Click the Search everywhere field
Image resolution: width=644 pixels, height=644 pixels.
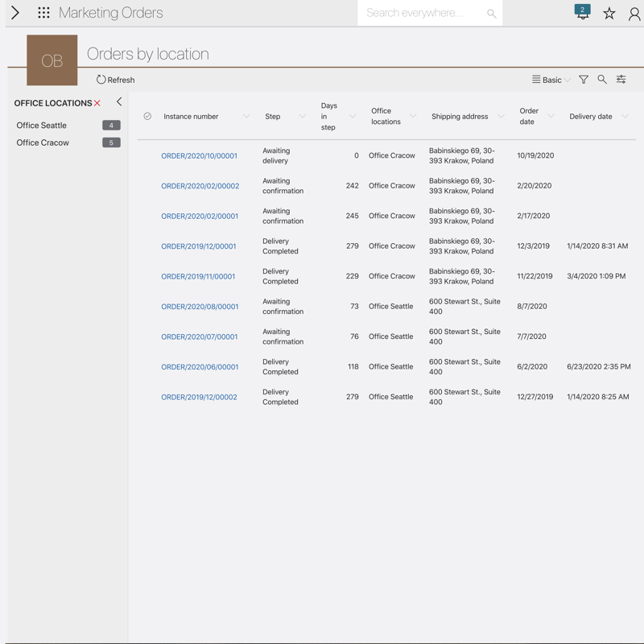point(423,13)
